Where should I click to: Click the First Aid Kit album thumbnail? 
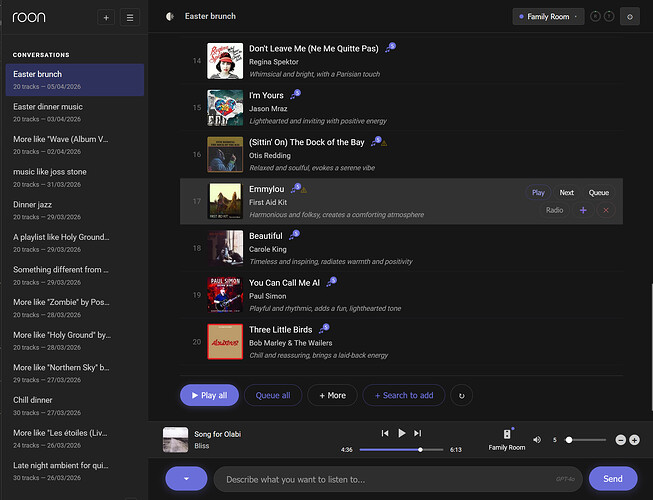coord(225,201)
